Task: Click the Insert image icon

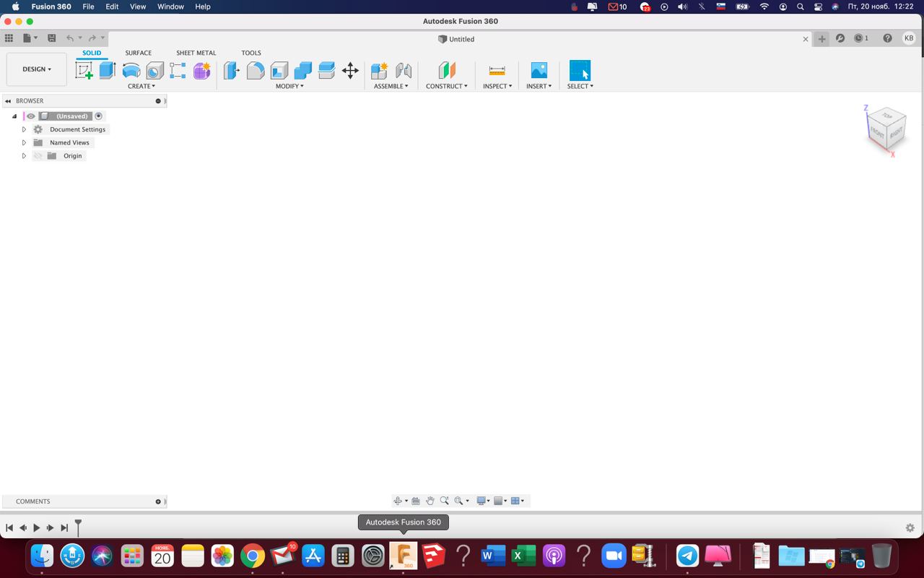Action: [539, 70]
